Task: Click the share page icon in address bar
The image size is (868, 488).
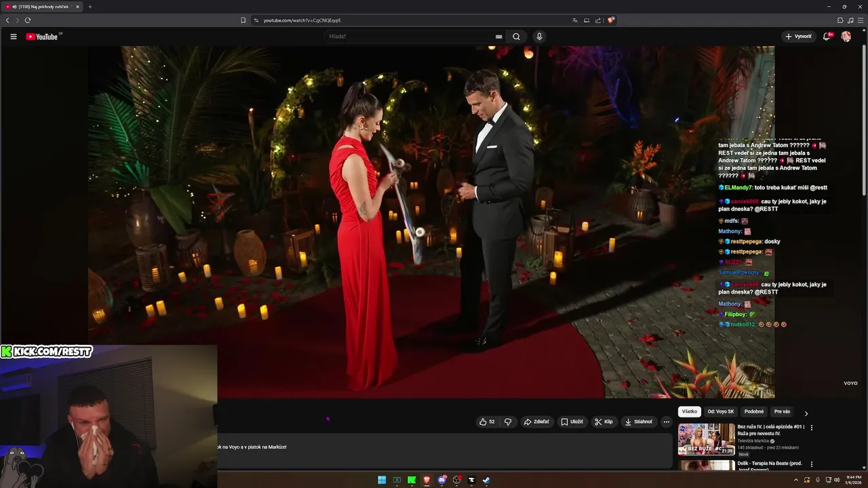Action: pyautogui.click(x=598, y=20)
